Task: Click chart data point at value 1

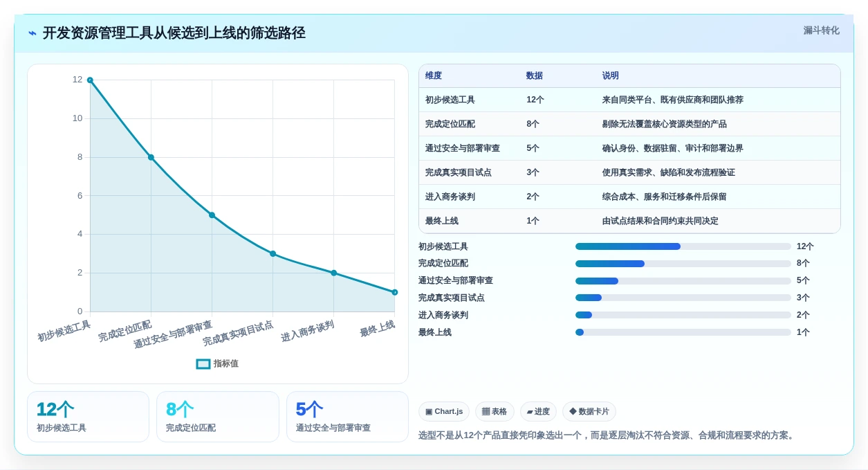Action: point(394,292)
